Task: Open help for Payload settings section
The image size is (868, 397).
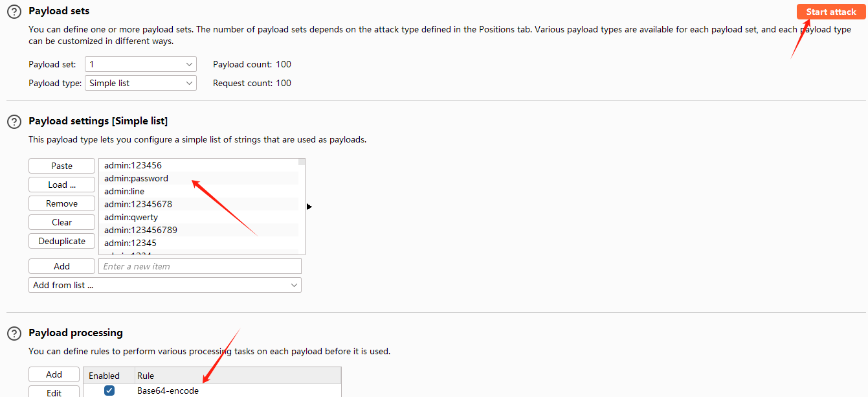Action: click(14, 122)
